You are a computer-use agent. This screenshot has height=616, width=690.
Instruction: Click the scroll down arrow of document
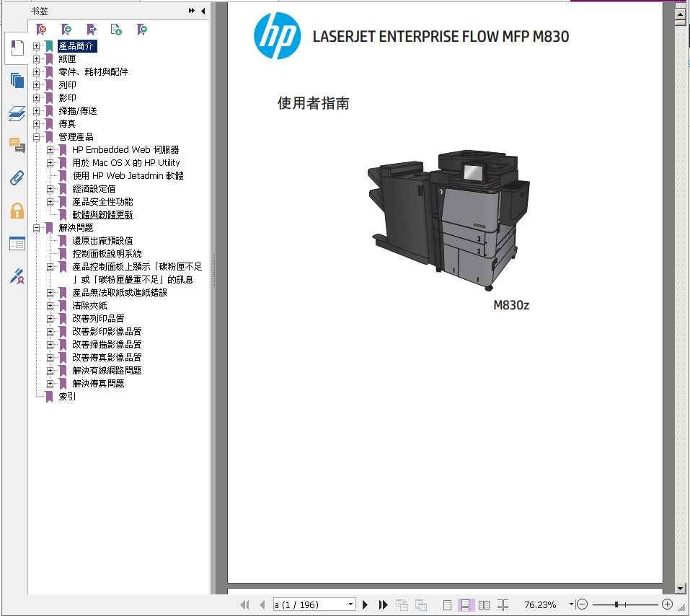point(680,588)
